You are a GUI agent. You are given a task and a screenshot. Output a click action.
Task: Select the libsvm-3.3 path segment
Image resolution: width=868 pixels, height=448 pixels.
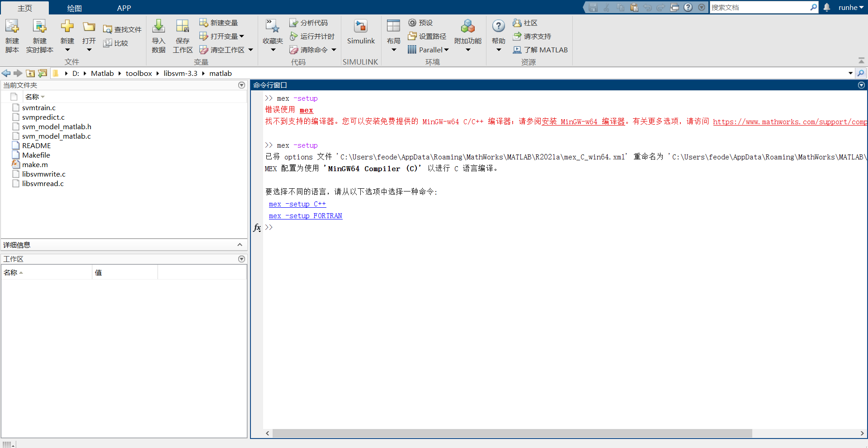click(x=180, y=73)
